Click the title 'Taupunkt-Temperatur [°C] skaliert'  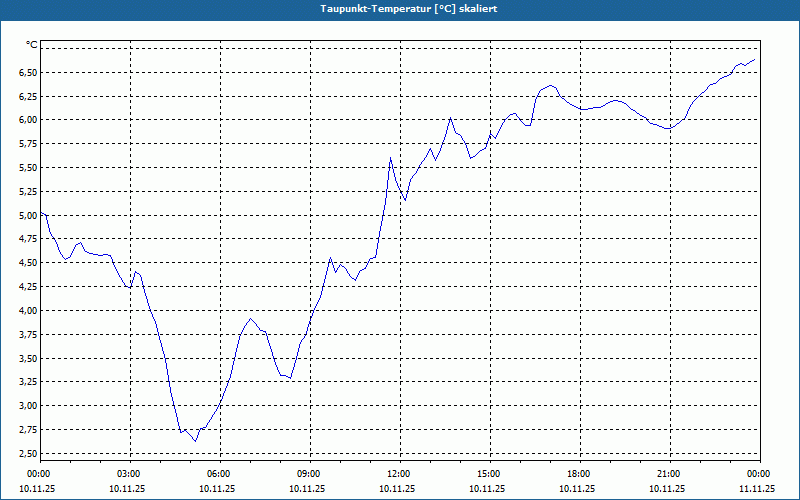(409, 9)
